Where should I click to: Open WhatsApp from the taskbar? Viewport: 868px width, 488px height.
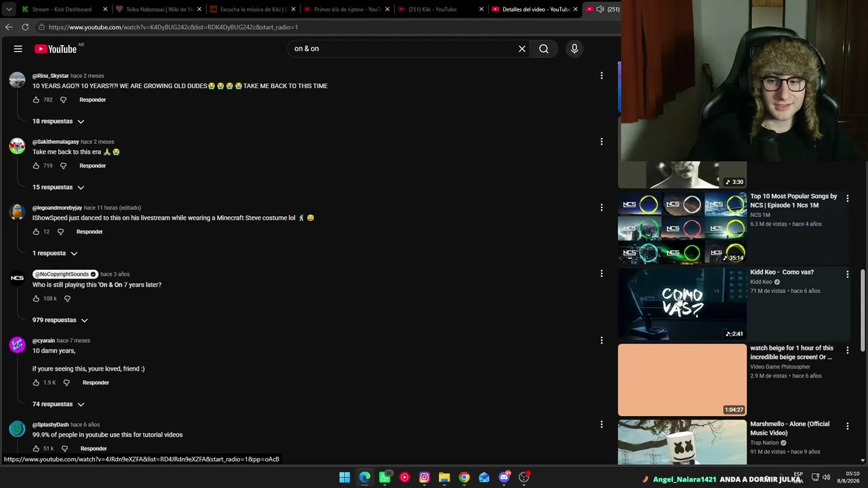click(384, 477)
